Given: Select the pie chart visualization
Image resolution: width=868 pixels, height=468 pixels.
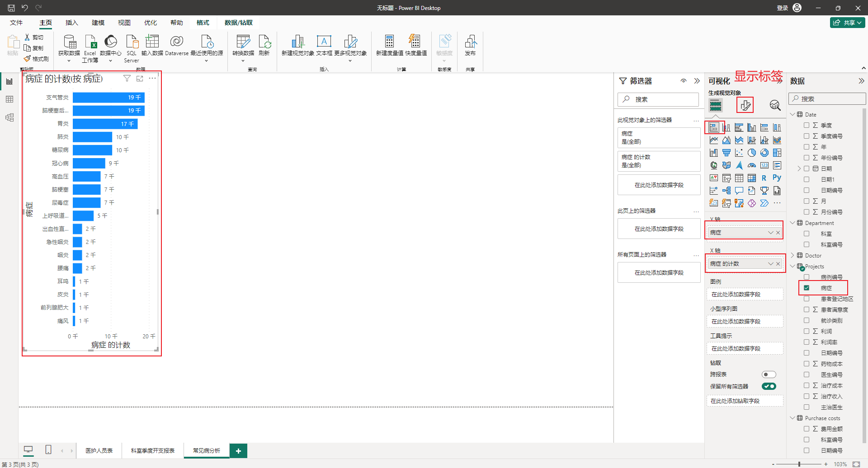Looking at the screenshot, I should point(751,153).
